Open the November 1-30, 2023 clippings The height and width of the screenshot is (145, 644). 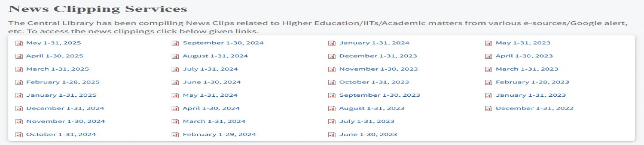coord(379,69)
